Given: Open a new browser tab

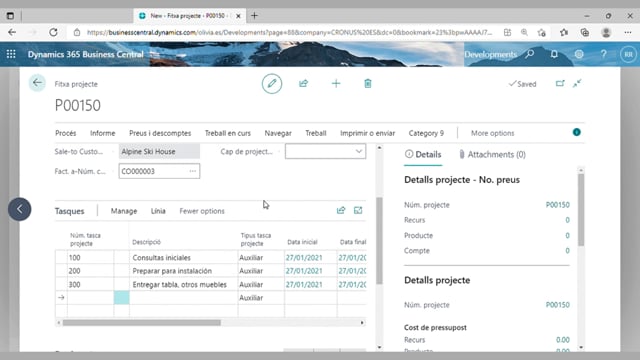Looking at the screenshot, I should coord(254,16).
